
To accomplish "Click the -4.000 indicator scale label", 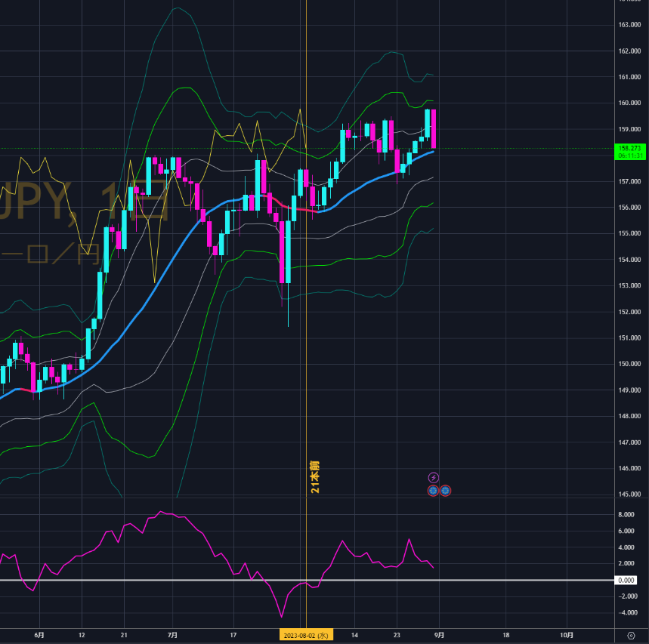I will pyautogui.click(x=626, y=612).
